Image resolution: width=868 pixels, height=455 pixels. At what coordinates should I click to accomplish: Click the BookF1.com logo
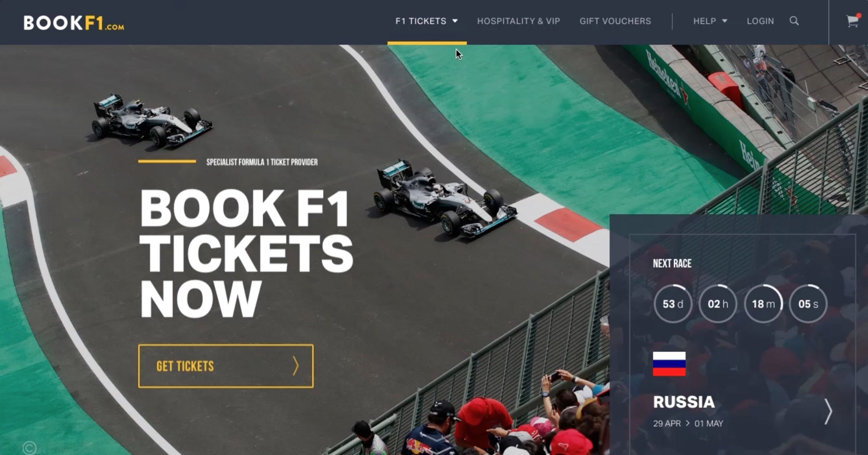click(x=74, y=23)
